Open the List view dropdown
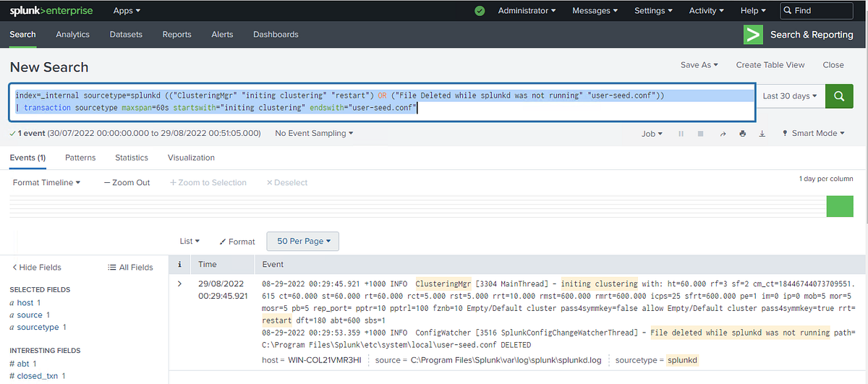 point(190,242)
